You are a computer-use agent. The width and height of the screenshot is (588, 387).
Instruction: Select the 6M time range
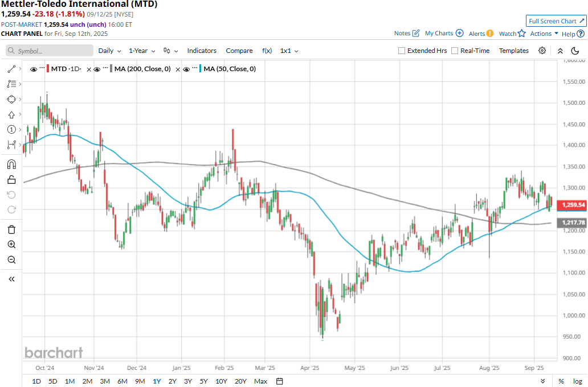point(122,381)
